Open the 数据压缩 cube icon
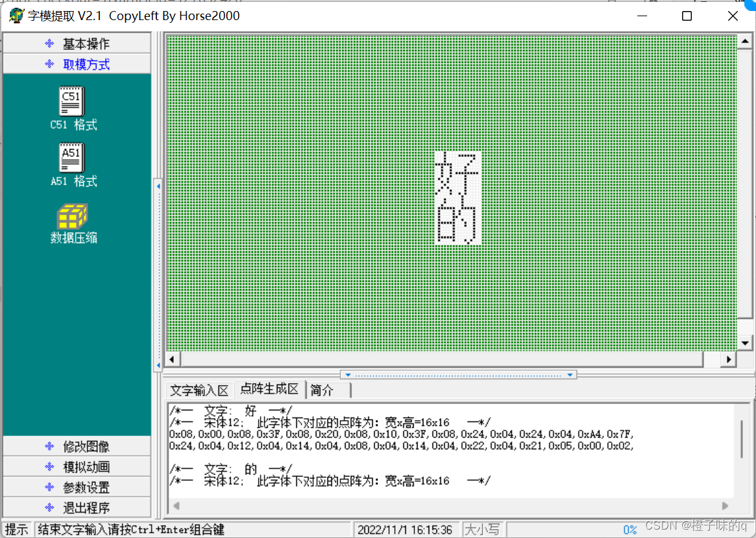 (x=73, y=223)
